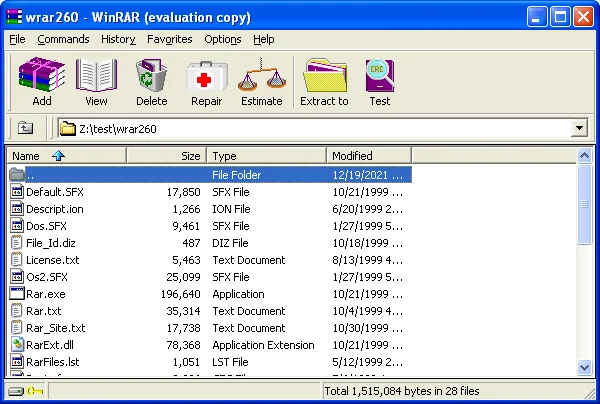Select the Dos.SFX file icon
The width and height of the screenshot is (600, 404).
(17, 226)
